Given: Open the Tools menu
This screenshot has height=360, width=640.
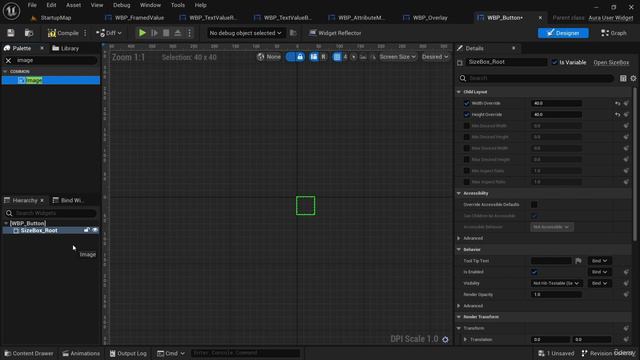Looking at the screenshot, I should click(x=178, y=5).
